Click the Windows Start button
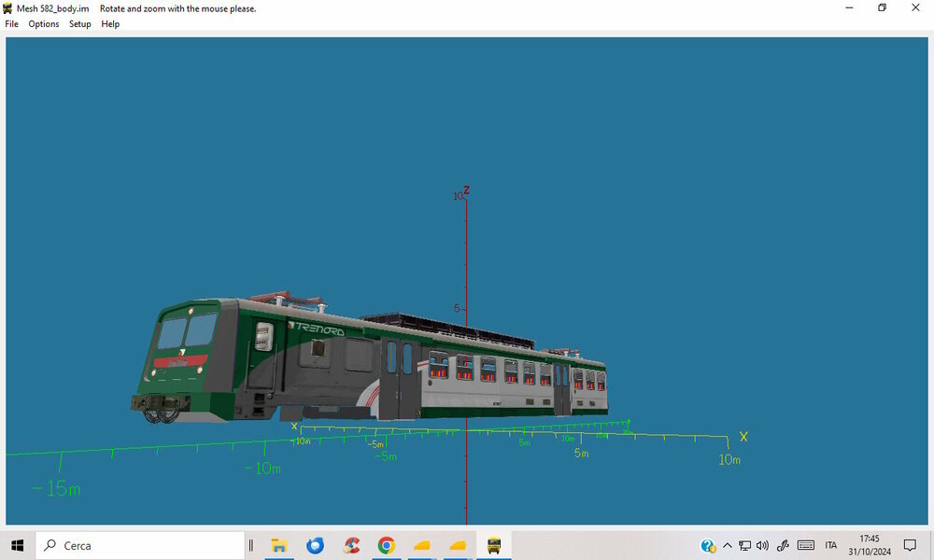Screen dimensions: 934x560 17,545
